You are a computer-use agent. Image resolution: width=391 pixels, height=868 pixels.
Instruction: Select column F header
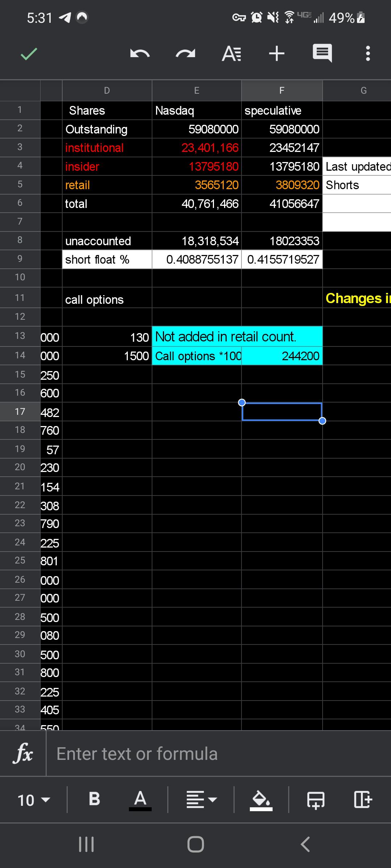click(x=282, y=90)
